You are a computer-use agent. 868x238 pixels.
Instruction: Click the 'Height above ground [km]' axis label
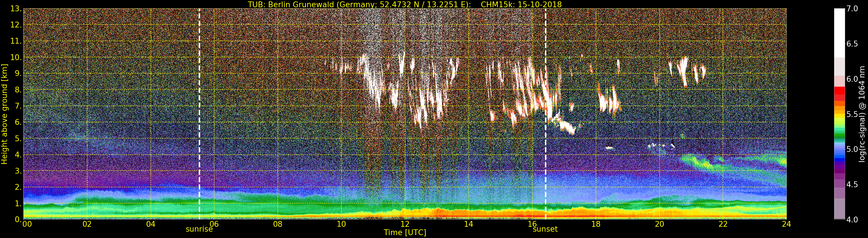pyautogui.click(x=4, y=114)
